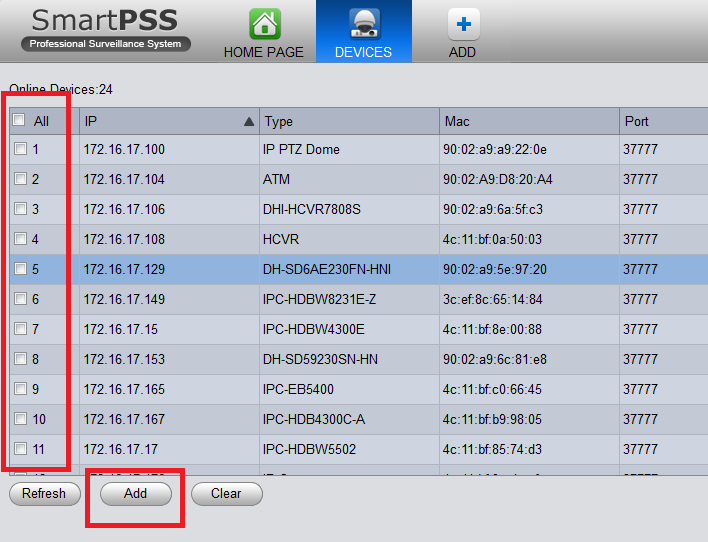This screenshot has width=708, height=542.
Task: Click Mac address 3c:ef:8c:65:14:84
Action: (x=492, y=299)
